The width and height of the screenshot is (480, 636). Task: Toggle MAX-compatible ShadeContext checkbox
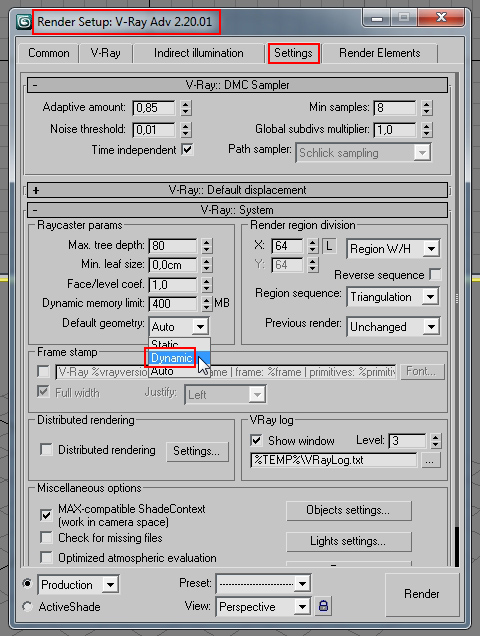coord(46,515)
